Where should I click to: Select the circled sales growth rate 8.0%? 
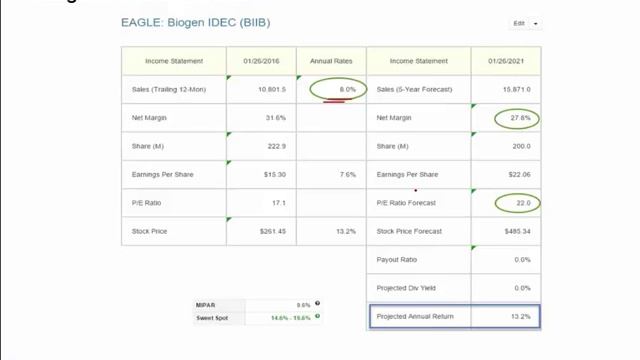348,89
